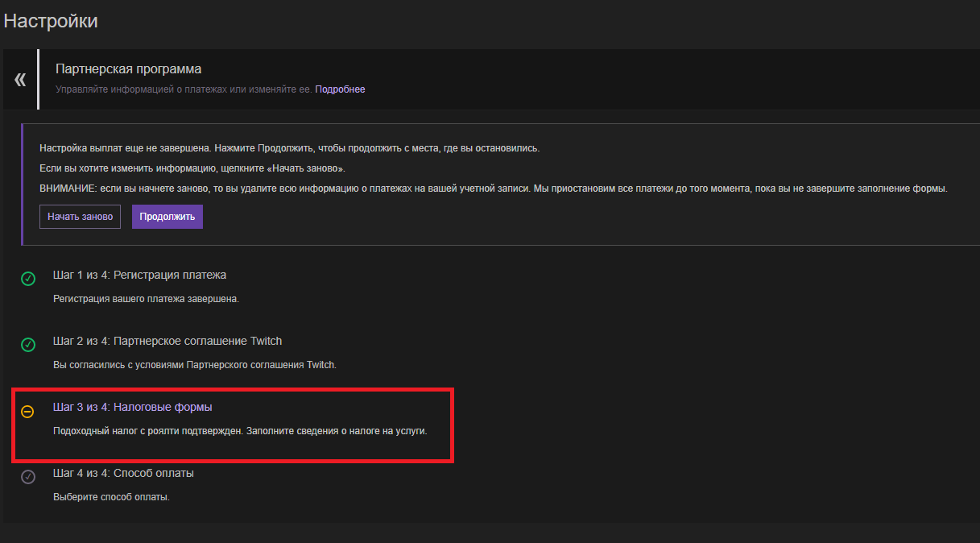Click "Регистрация вашего платежа завершена" text
Screen dimensions: 980x543
pyautogui.click(x=146, y=299)
